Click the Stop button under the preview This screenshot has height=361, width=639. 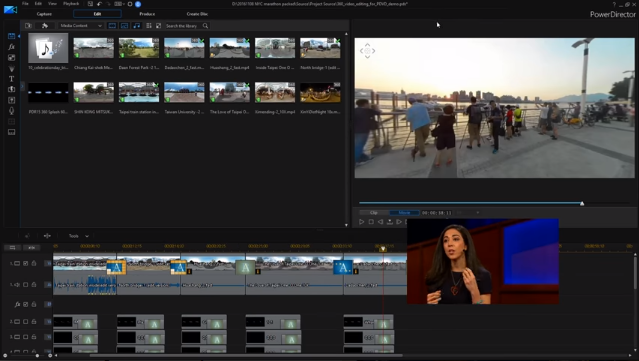coord(371,222)
